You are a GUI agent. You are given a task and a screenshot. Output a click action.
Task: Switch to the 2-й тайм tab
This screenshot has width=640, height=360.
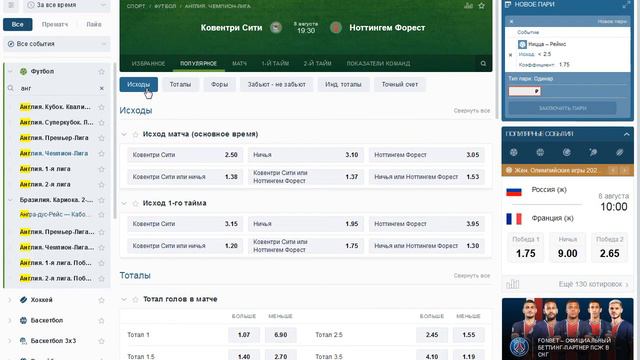click(317, 63)
